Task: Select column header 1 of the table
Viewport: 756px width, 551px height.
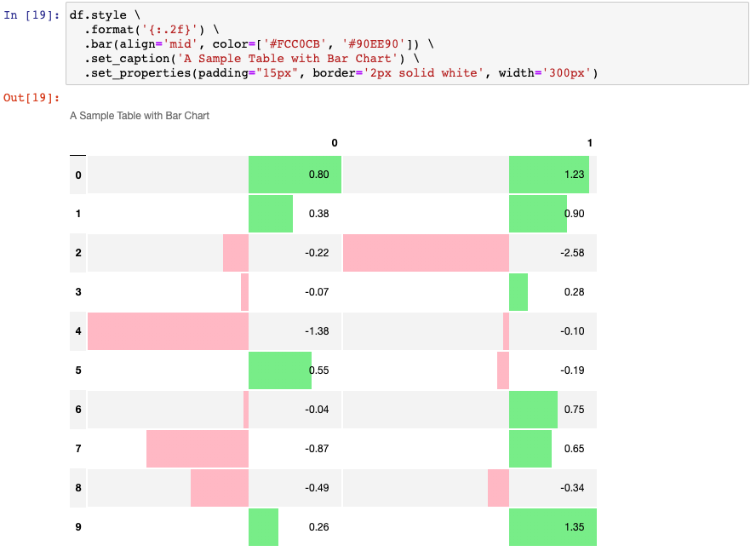Action: coord(589,143)
